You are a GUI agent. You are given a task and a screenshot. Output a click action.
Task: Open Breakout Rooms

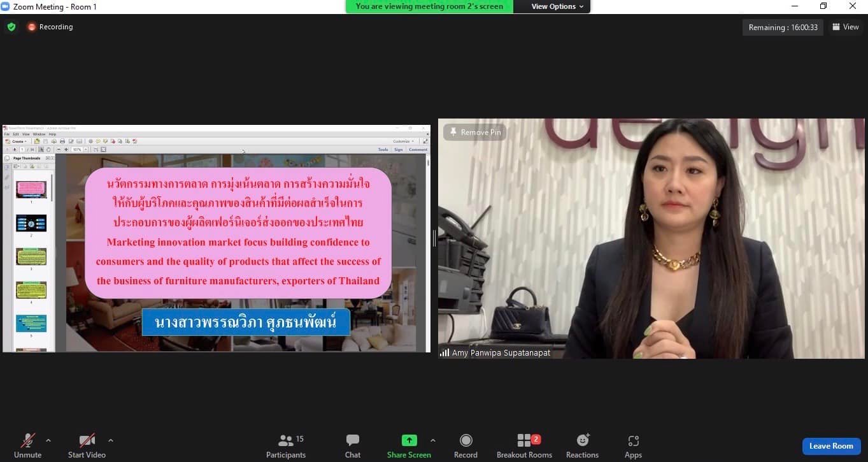[x=524, y=445]
